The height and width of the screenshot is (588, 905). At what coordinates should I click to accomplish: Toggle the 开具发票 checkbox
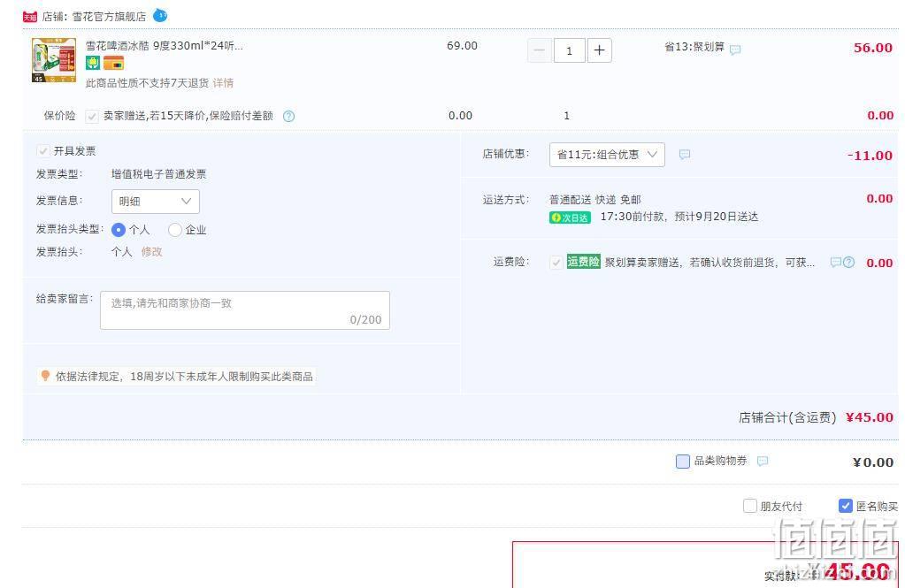pyautogui.click(x=42, y=151)
